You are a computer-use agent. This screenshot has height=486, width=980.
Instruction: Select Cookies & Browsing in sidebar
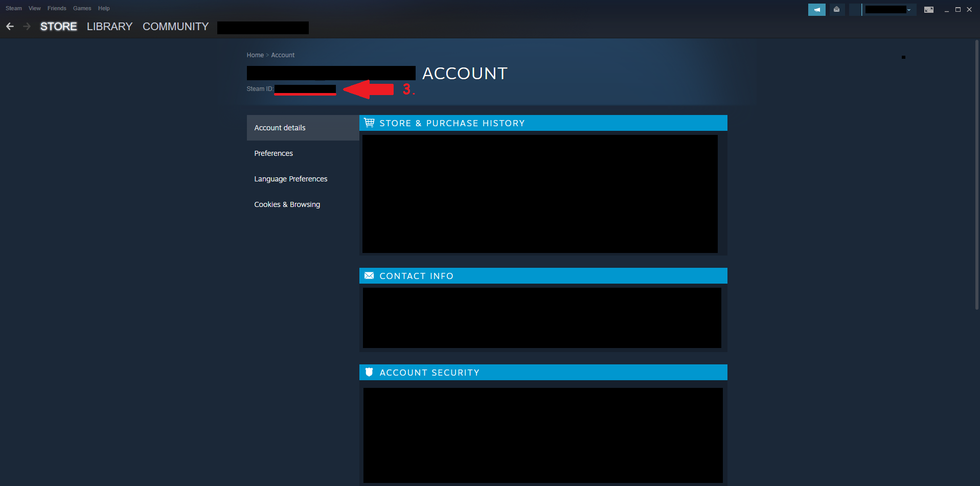303,204
